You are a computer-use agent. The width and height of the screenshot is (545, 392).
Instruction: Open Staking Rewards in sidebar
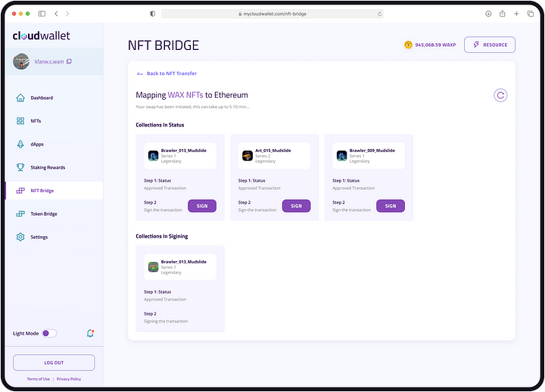pos(54,167)
